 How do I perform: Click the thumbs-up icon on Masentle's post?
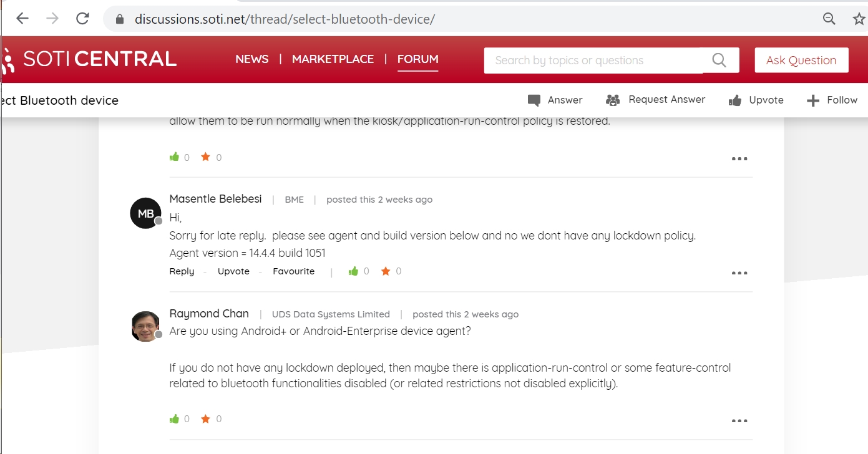tap(354, 271)
